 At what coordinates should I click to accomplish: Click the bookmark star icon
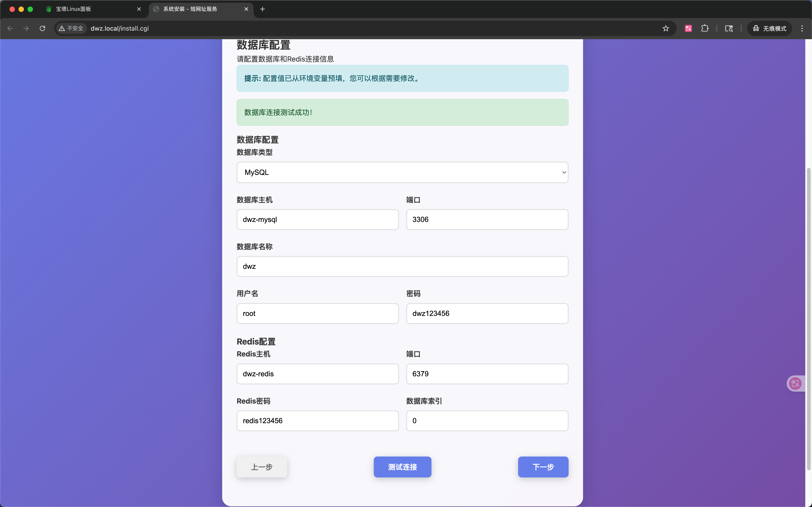(x=666, y=28)
